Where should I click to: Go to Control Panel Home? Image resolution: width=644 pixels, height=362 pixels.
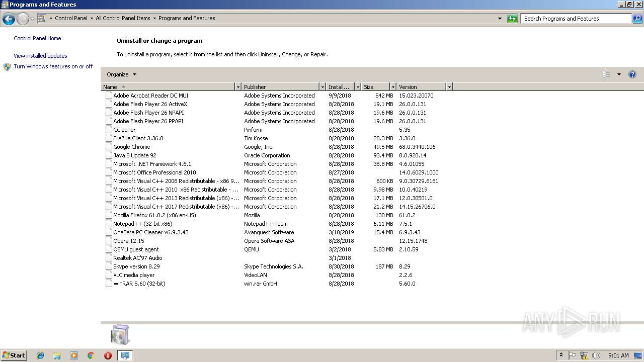37,38
